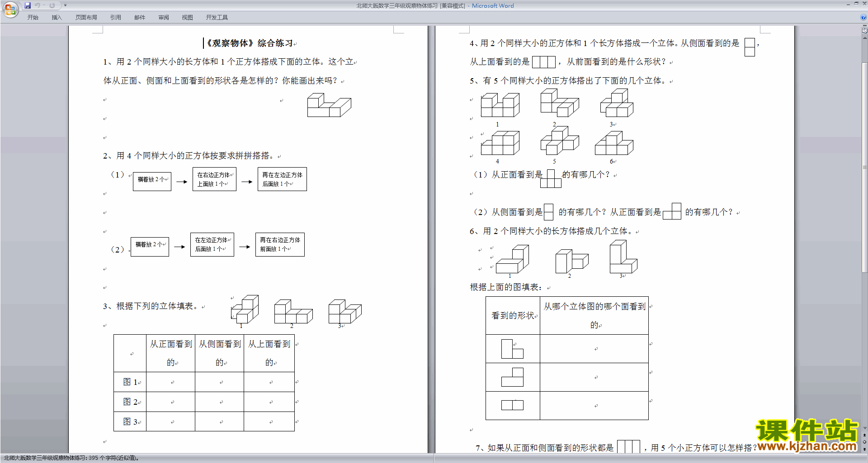Click the second shape in question 6 table
Screen dimensions: 868x463
click(x=512, y=377)
